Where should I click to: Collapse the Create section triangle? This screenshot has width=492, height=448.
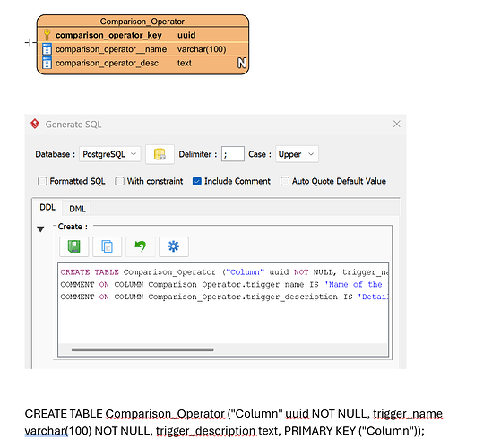tap(40, 229)
